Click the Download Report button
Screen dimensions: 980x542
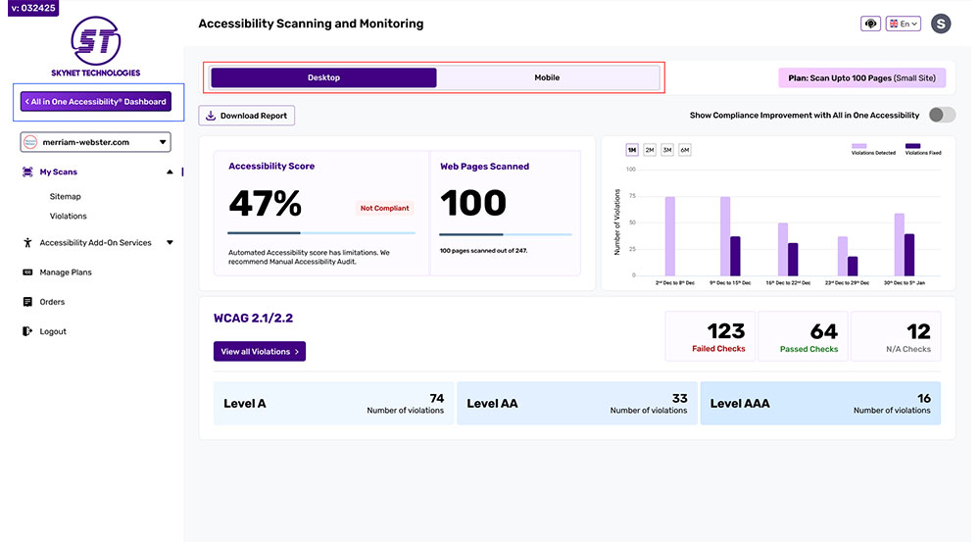247,116
